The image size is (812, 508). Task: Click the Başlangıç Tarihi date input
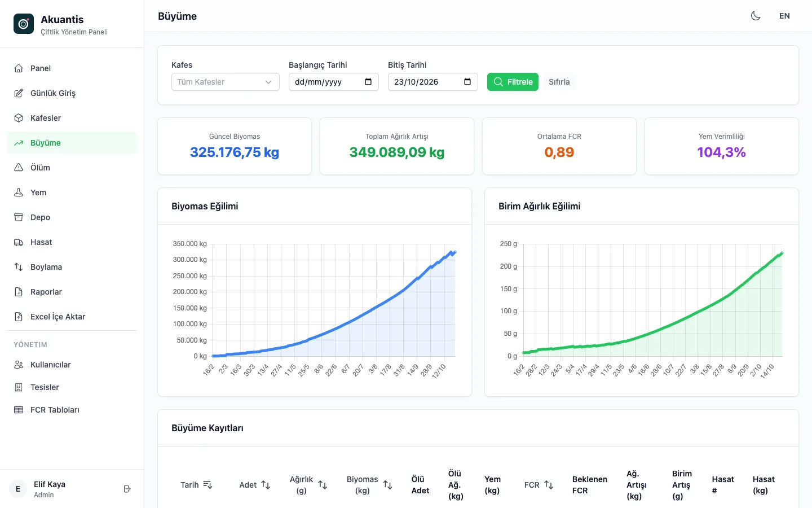pos(334,82)
